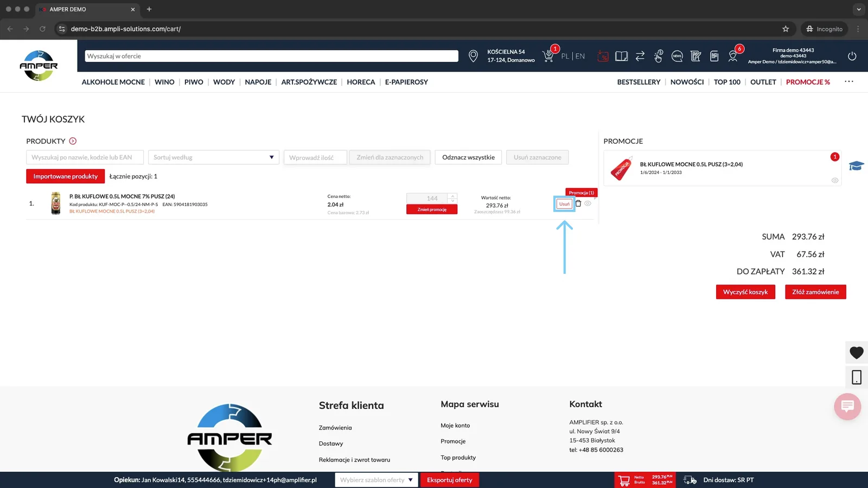Increase quantity with the up stepper arrow
868x488 pixels.
click(x=452, y=196)
